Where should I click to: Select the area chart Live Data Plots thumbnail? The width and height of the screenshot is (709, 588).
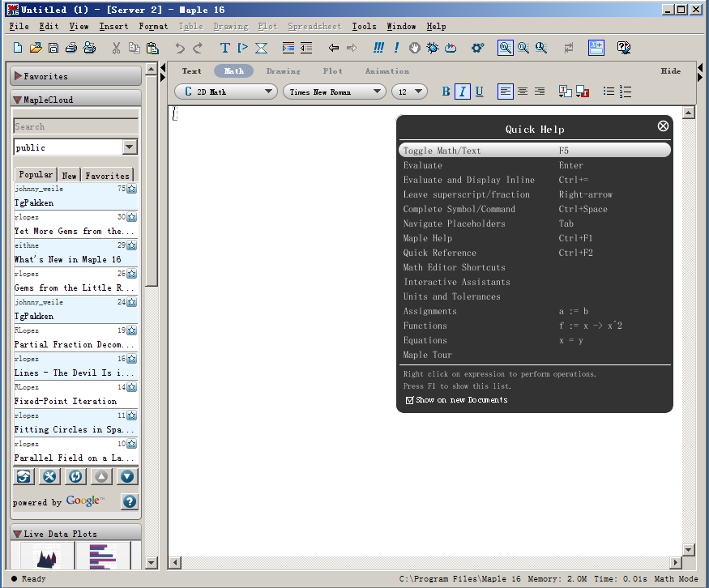coord(46,556)
